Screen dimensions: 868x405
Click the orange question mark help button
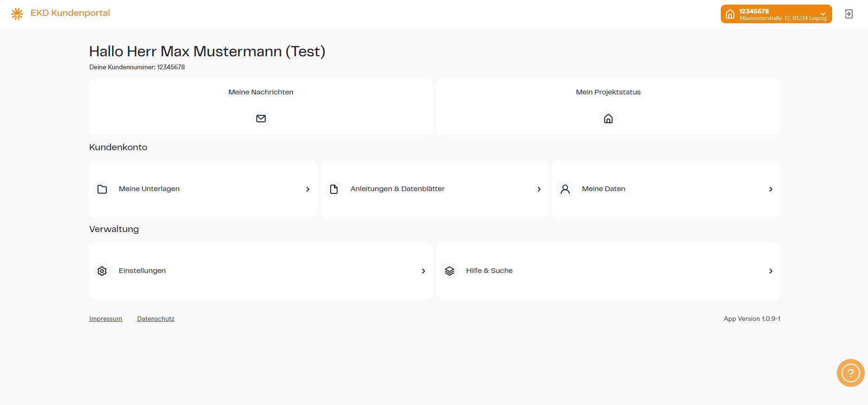point(850,373)
